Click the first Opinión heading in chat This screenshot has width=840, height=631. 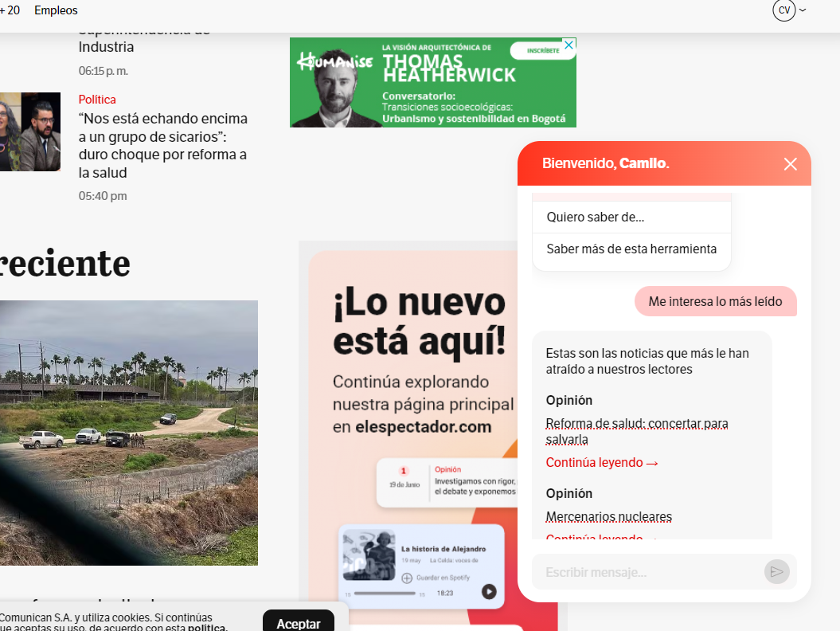pos(569,401)
